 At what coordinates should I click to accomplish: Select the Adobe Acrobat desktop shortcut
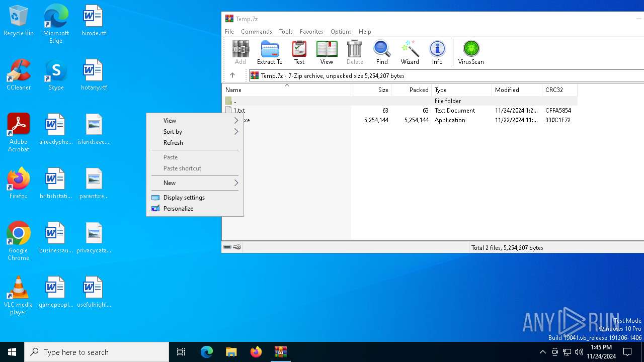point(19,132)
